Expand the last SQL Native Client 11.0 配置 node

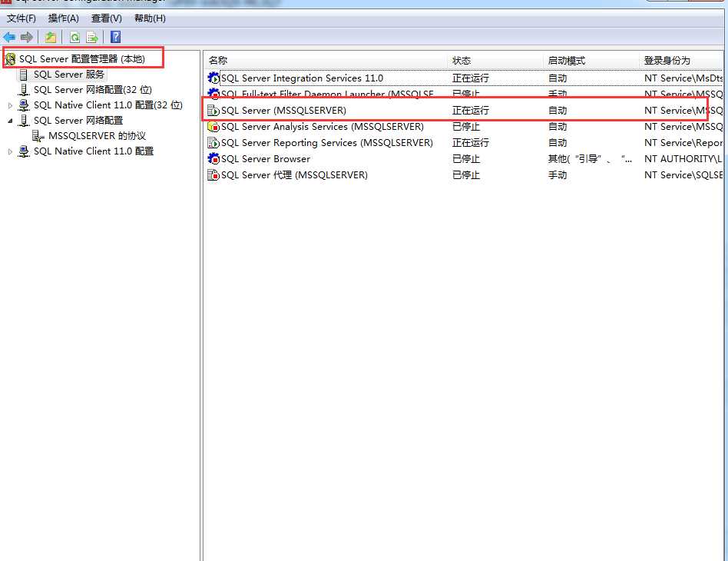tap(10, 151)
